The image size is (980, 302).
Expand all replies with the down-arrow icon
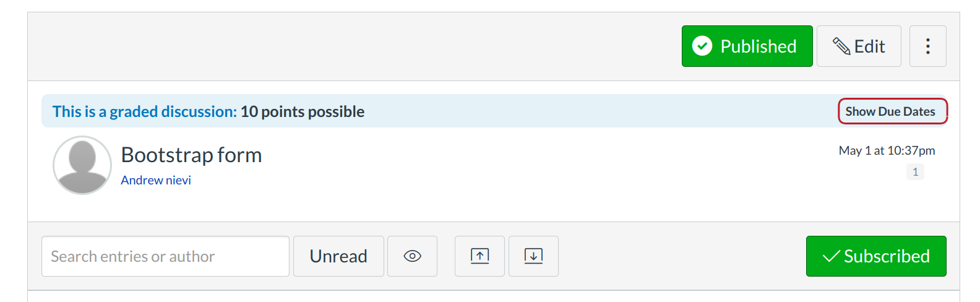tap(533, 256)
